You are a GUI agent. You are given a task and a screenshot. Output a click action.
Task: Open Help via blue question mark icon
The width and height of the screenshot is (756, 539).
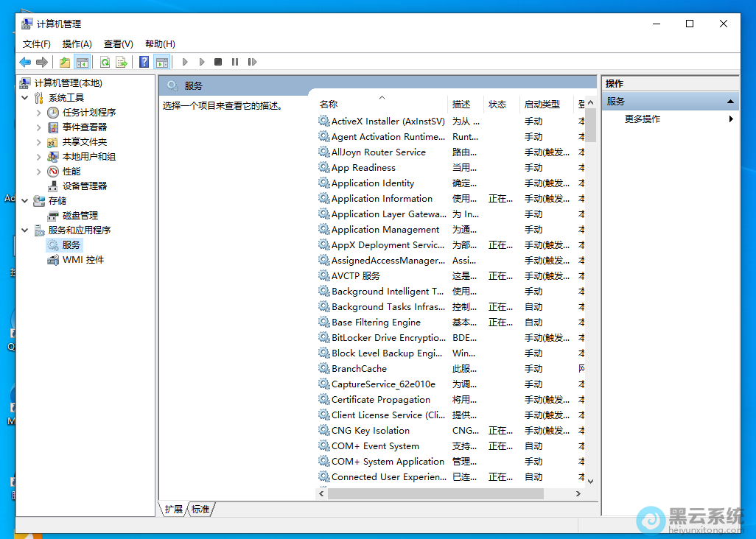144,63
